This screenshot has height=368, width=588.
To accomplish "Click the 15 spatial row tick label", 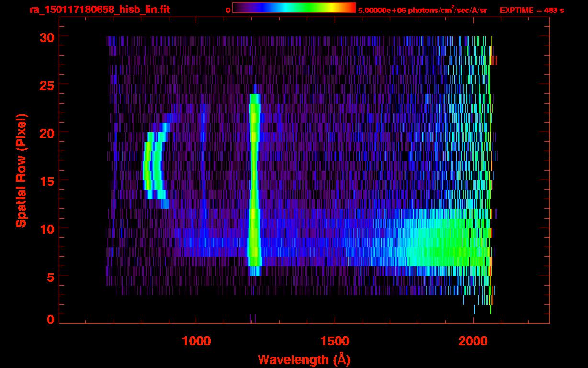I will 46,181.
